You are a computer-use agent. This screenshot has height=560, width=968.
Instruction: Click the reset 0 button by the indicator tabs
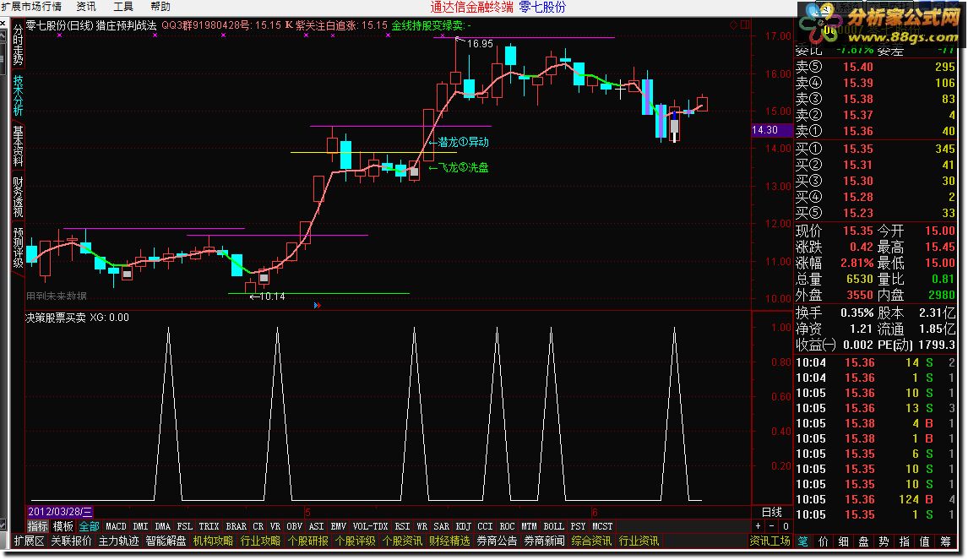(786, 526)
